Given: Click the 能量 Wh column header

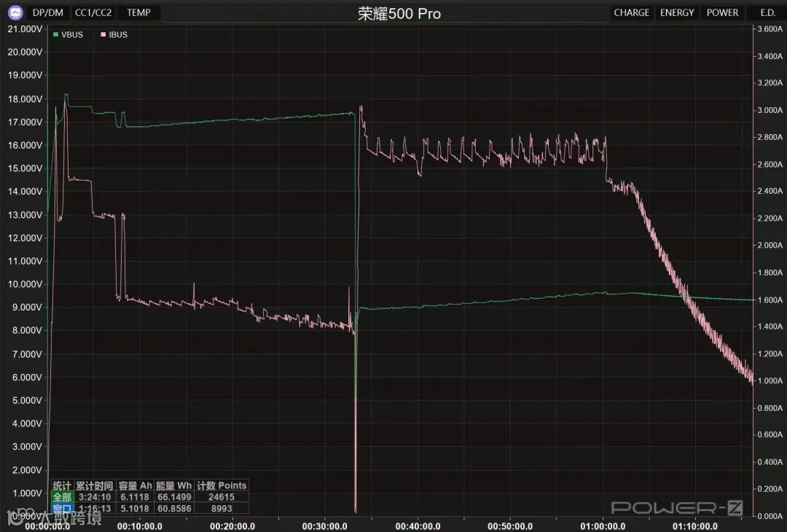Looking at the screenshot, I should [173, 485].
